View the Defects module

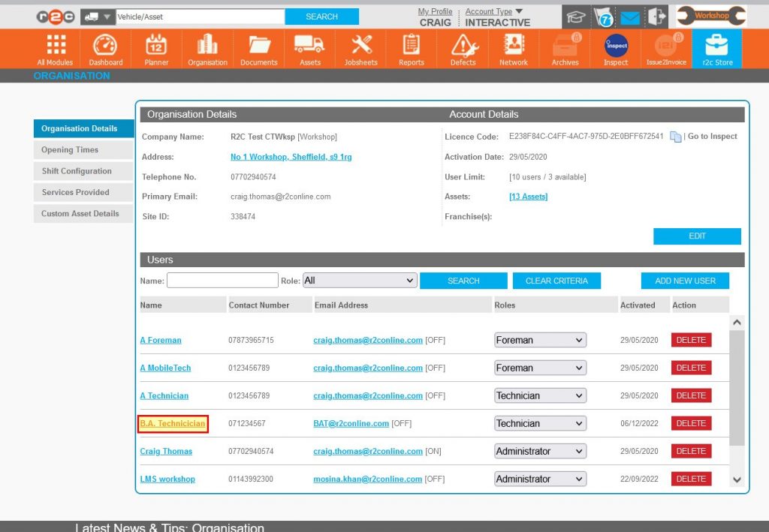pyautogui.click(x=462, y=47)
